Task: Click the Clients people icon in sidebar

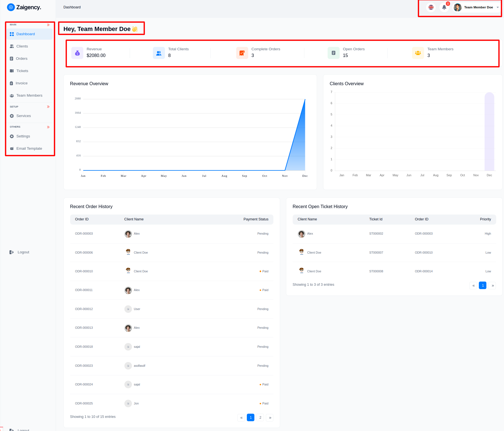Action: point(12,46)
